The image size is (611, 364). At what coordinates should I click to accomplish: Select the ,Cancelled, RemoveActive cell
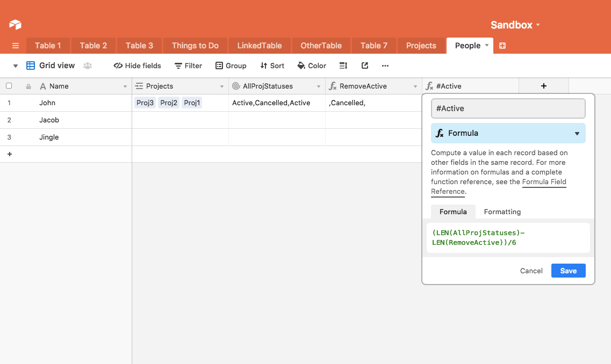click(x=373, y=103)
